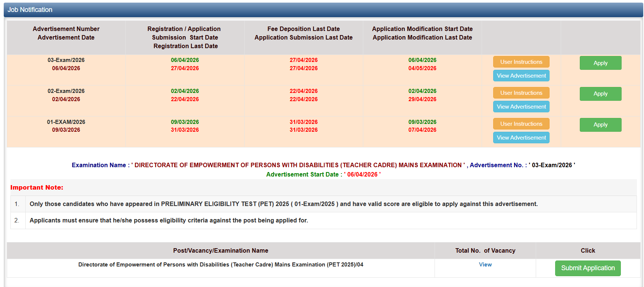View Advertisement for 03-Exam/2026
This screenshot has width=644, height=287.
(521, 76)
